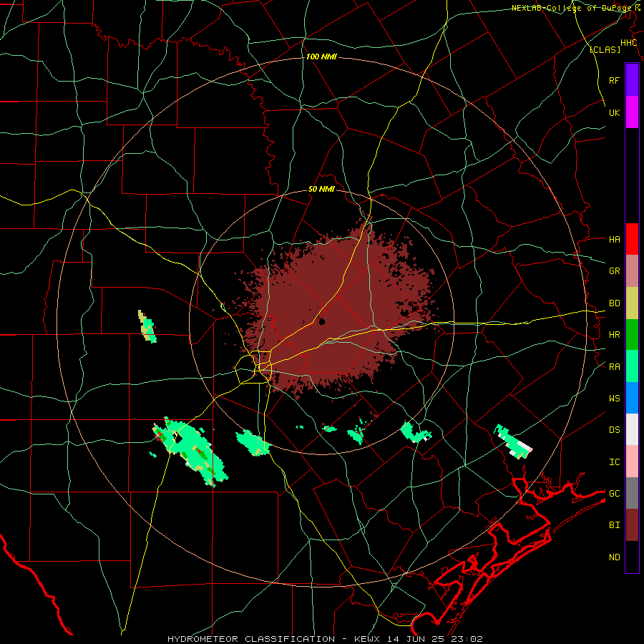This screenshot has width=644, height=644.
Task: Click the "HR" heavy rain legend label
Action: (x=614, y=335)
